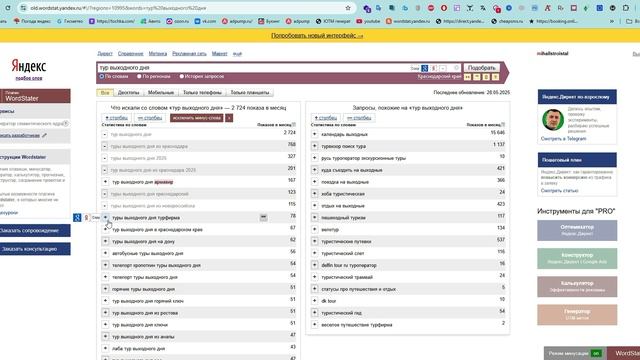This screenshot has width=640, height=360.
Task: Open the youtube bookmark
Action: pos(368,21)
